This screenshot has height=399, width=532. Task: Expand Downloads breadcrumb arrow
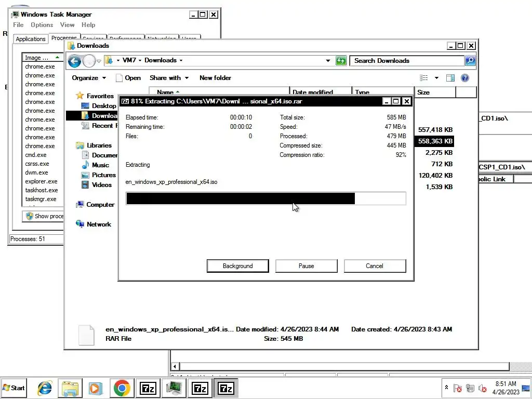[x=181, y=60]
